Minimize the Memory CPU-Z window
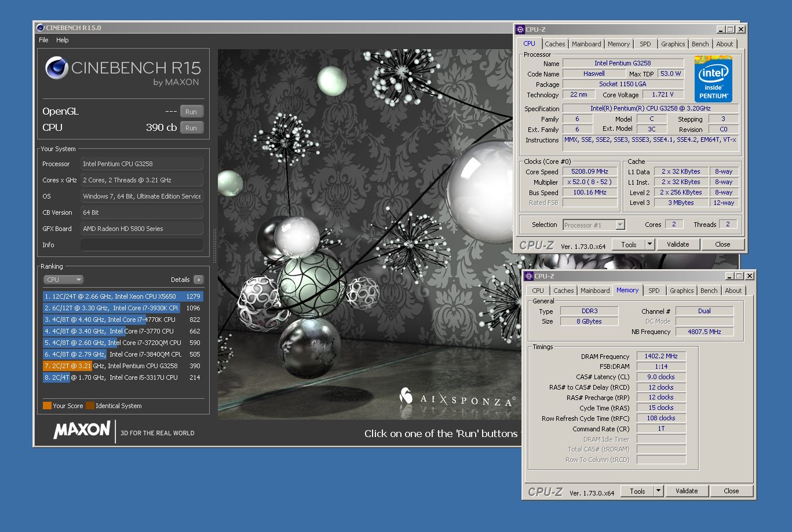The image size is (792, 532). (x=729, y=276)
